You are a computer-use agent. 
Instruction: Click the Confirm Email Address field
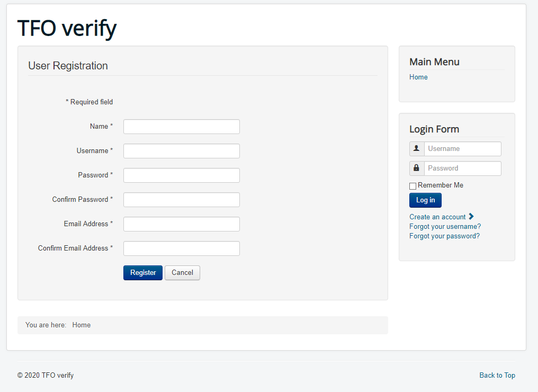182,248
